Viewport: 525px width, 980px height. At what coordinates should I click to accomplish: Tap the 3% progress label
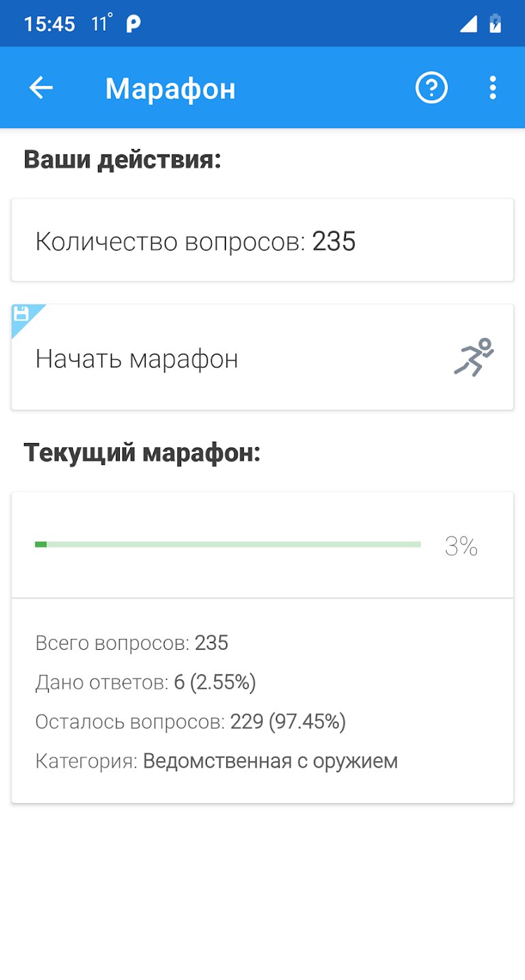click(x=461, y=546)
